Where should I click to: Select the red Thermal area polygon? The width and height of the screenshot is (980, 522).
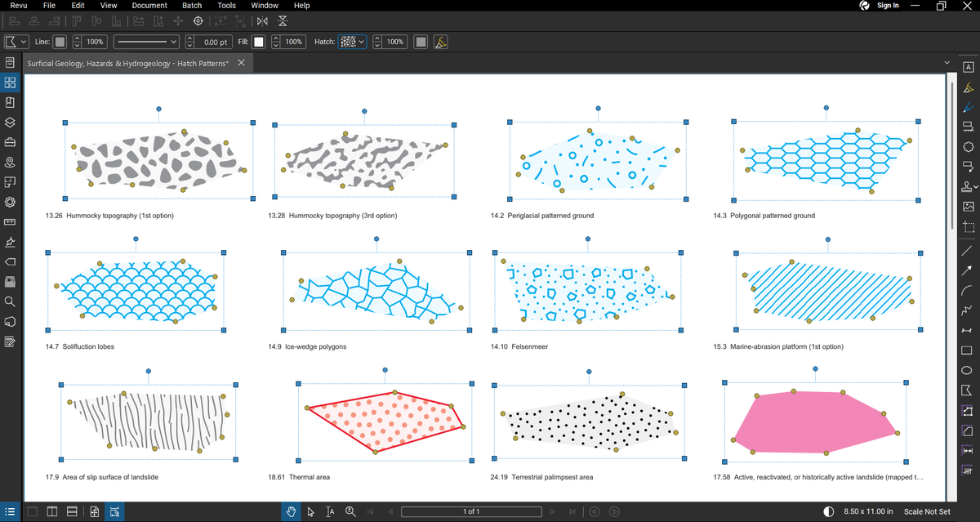point(384,421)
